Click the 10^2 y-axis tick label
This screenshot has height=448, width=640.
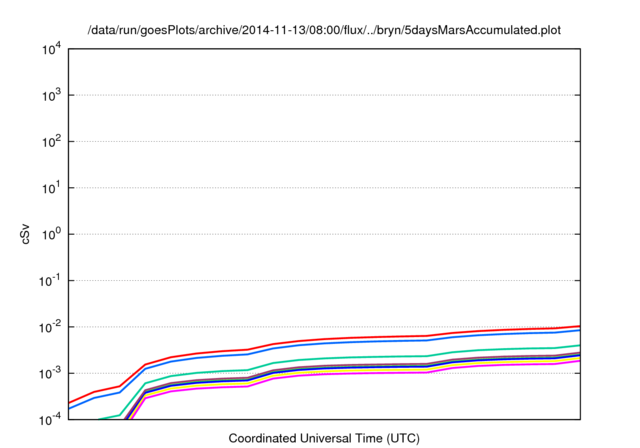pyautogui.click(x=50, y=141)
